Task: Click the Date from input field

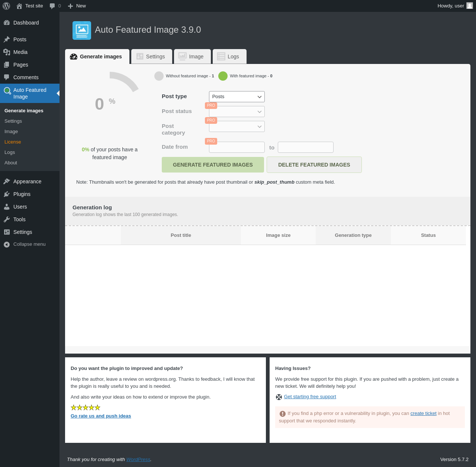Action: (x=237, y=147)
